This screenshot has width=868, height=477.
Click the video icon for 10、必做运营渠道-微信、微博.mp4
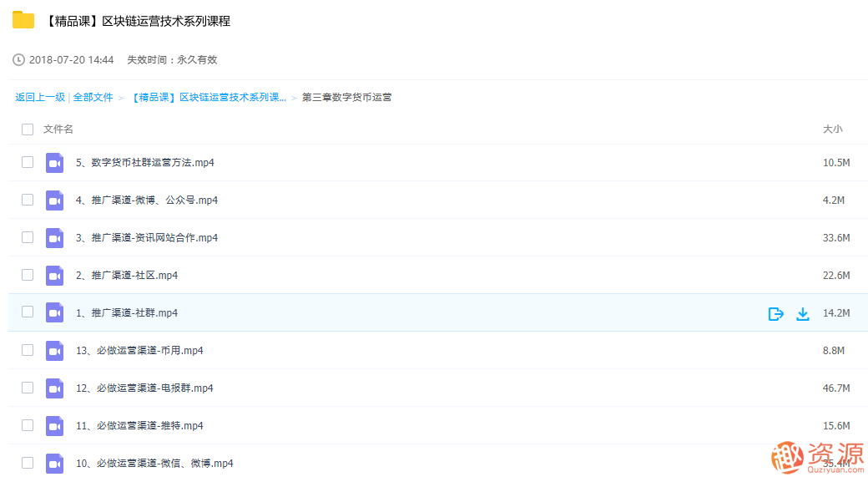coord(54,464)
